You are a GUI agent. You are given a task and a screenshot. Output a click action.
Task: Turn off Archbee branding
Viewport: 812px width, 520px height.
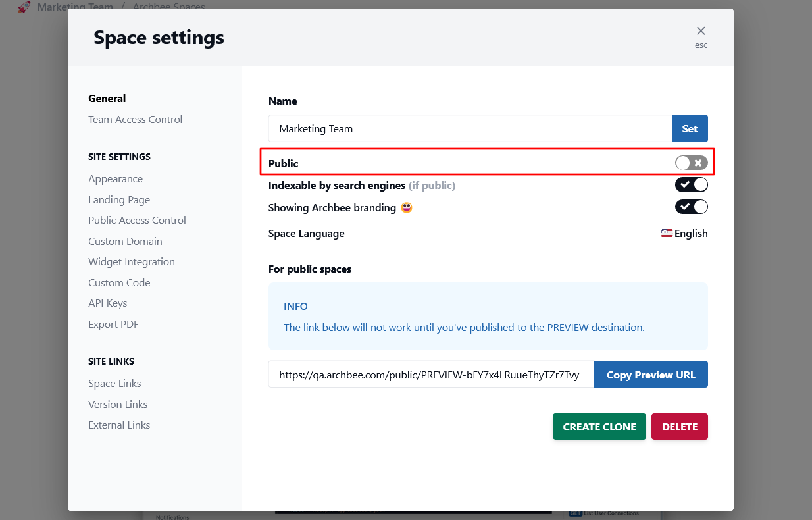[691, 206]
